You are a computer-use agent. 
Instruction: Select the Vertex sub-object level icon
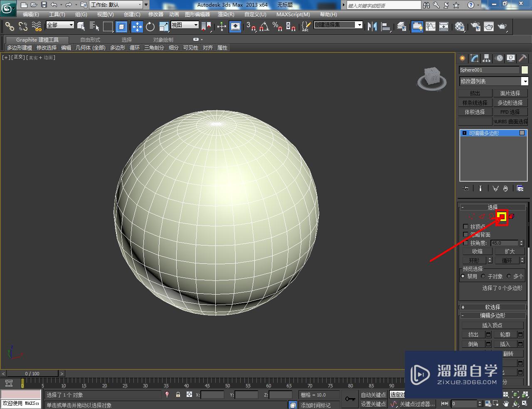tap(471, 216)
